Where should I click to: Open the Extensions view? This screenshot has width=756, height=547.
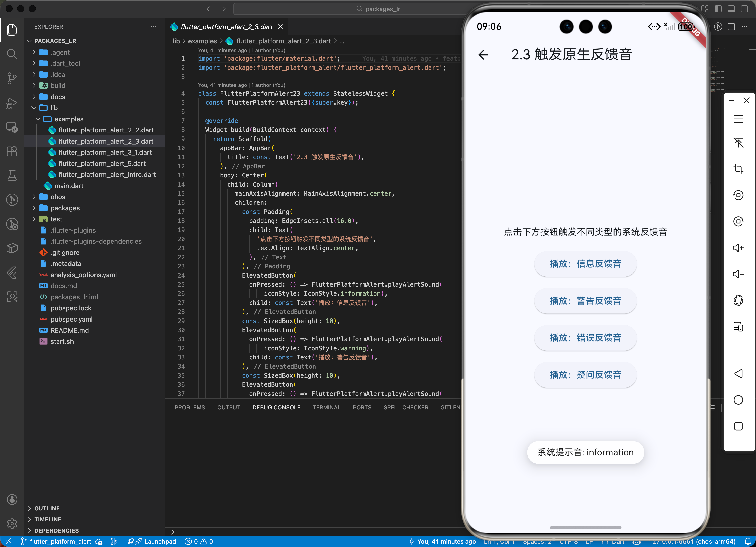pyautogui.click(x=12, y=151)
